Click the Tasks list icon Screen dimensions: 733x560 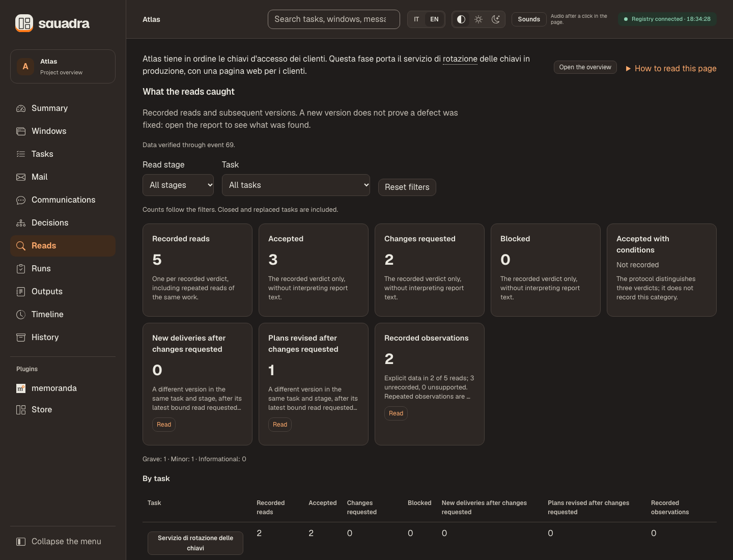[x=21, y=154]
